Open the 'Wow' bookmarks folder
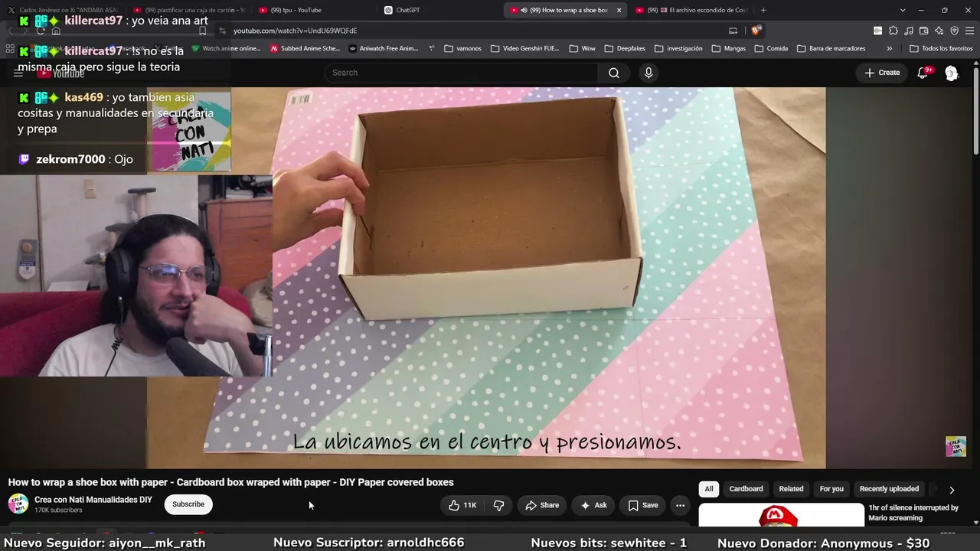The image size is (980, 551). 582,48
